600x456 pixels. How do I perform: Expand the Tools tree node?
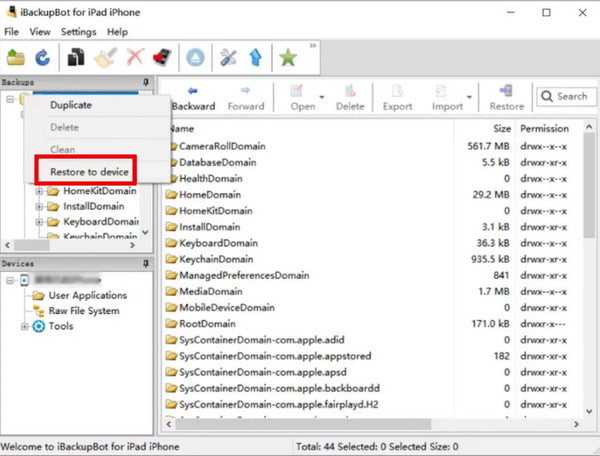click(24, 326)
